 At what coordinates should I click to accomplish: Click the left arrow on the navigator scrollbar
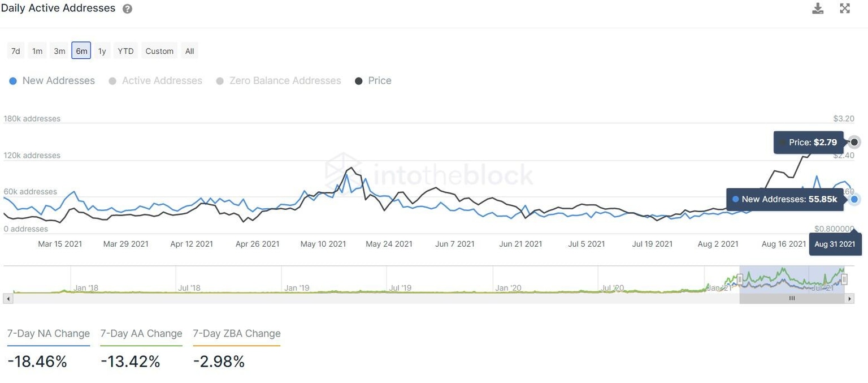click(x=8, y=298)
